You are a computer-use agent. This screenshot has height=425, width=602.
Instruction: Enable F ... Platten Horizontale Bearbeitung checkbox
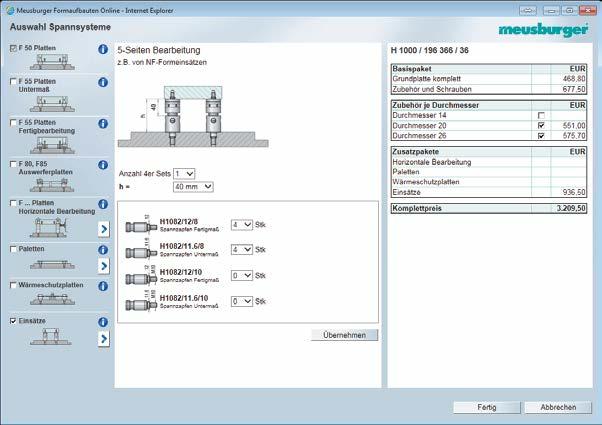coord(13,203)
